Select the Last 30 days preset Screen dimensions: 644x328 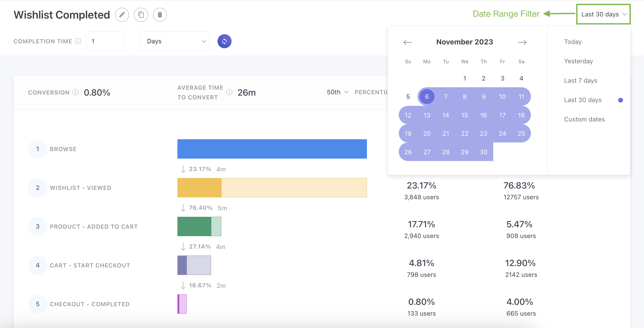coord(583,100)
